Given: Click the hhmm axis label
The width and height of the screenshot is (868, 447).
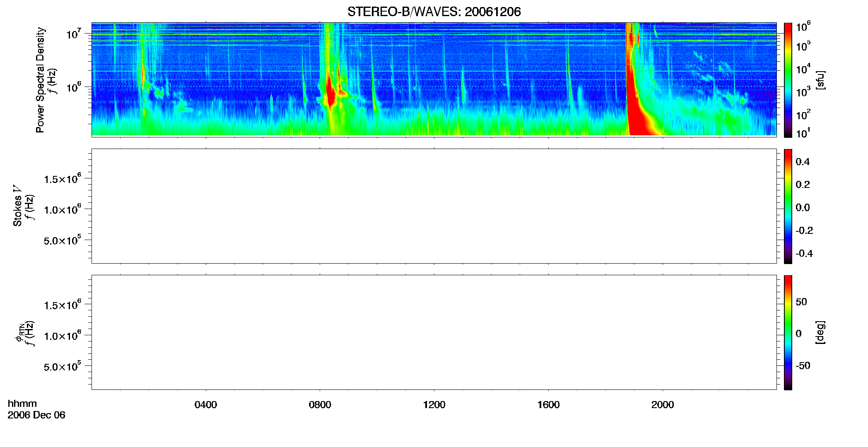Looking at the screenshot, I should pos(22,404).
